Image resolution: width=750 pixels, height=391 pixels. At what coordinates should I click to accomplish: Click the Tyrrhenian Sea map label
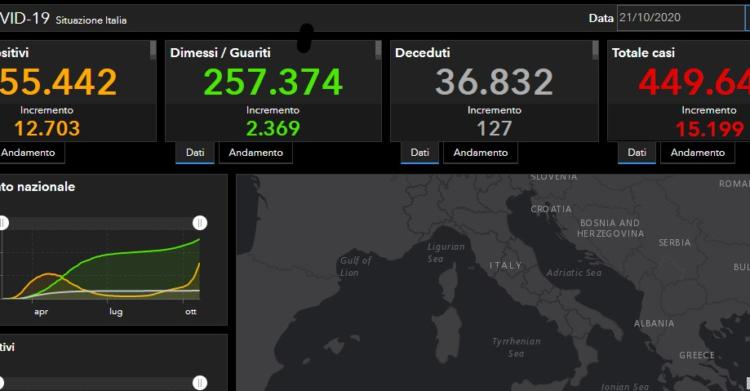click(x=516, y=347)
